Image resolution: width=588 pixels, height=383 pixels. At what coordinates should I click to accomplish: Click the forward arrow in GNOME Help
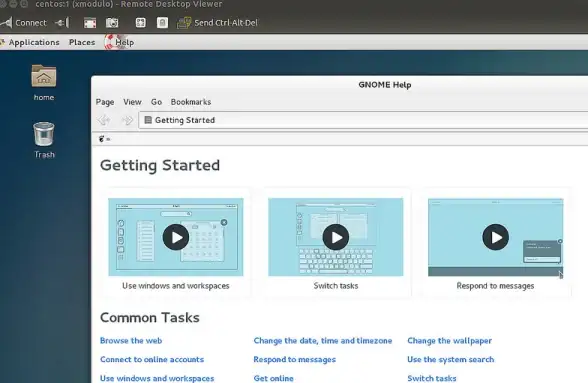tap(127, 120)
